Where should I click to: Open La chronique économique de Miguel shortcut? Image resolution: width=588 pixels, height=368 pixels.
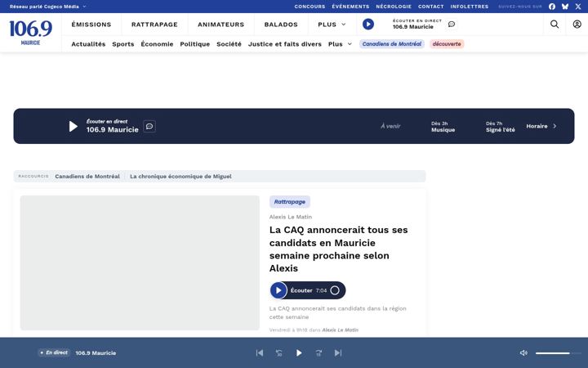click(x=180, y=176)
